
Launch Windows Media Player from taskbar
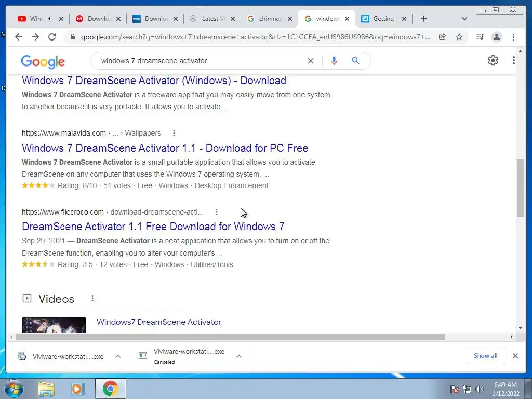pos(77,389)
